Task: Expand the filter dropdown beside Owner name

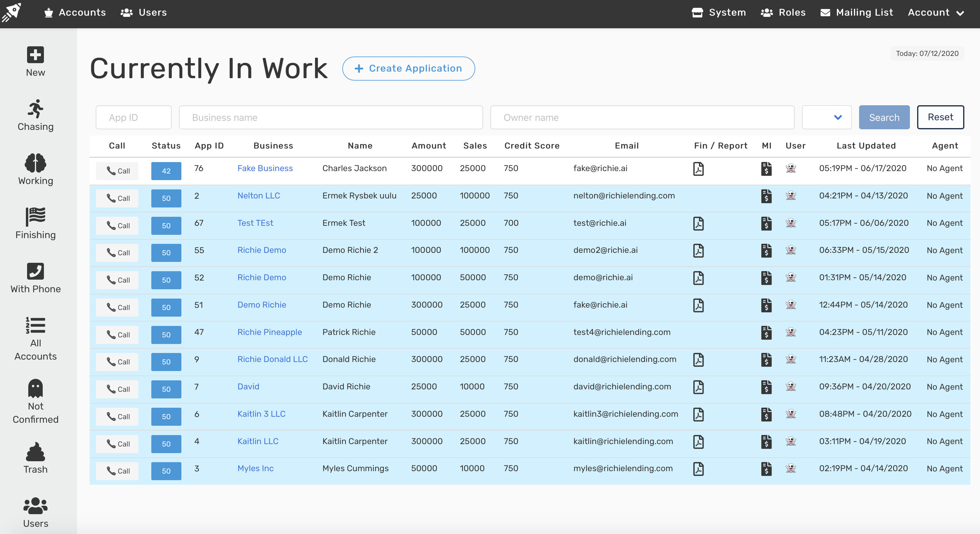Action: tap(826, 118)
